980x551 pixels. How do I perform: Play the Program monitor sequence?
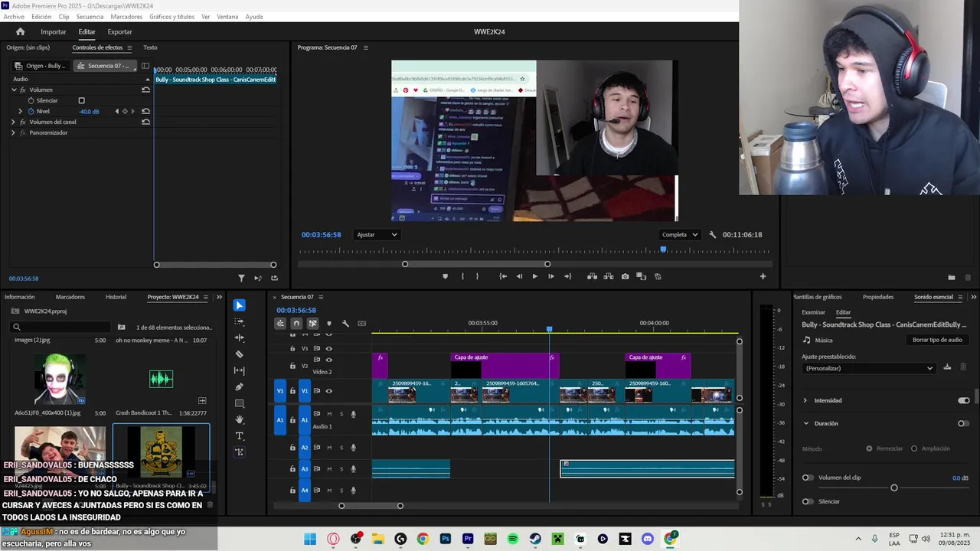point(534,276)
